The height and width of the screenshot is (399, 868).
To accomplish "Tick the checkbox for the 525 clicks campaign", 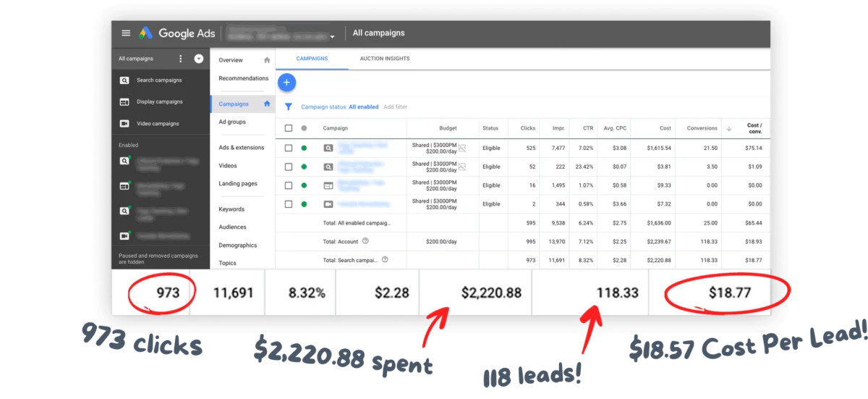I will pos(289,148).
